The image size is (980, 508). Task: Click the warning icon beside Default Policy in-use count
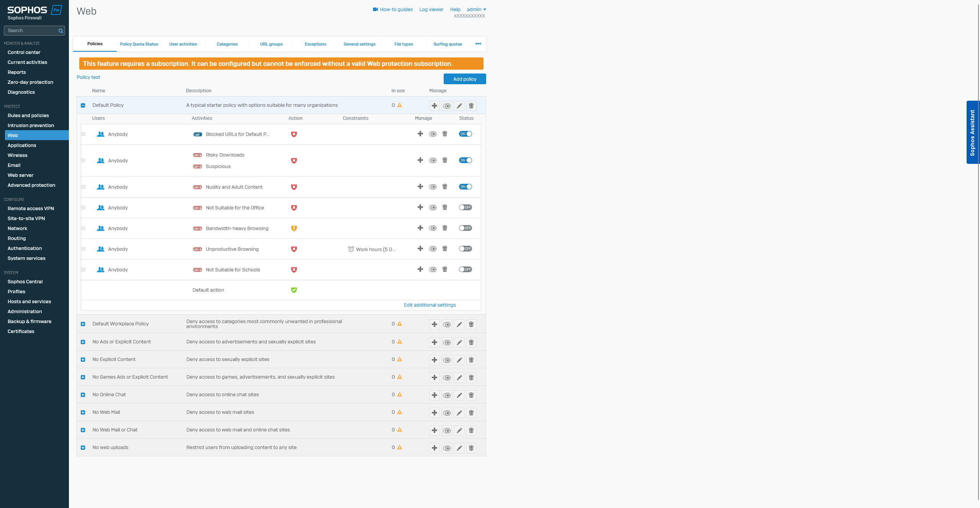pyautogui.click(x=400, y=105)
